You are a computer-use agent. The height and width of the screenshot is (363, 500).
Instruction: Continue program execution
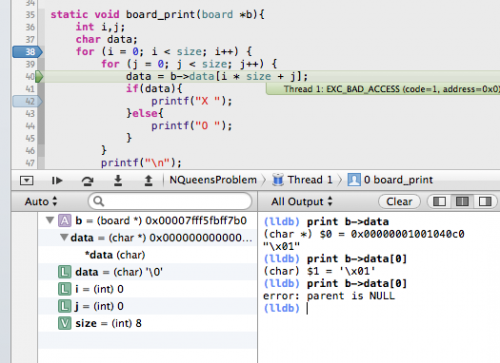coord(57,180)
